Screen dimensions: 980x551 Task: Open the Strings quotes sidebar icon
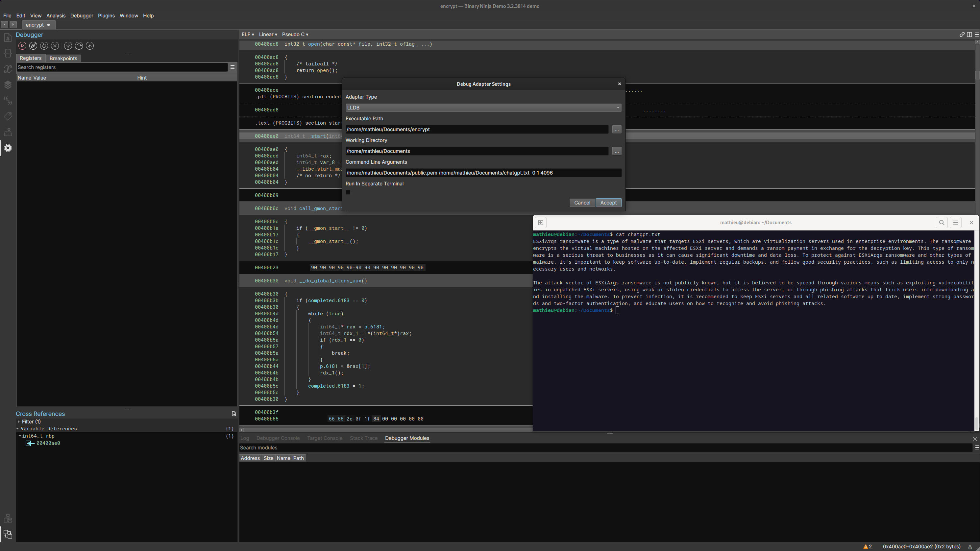[8, 100]
